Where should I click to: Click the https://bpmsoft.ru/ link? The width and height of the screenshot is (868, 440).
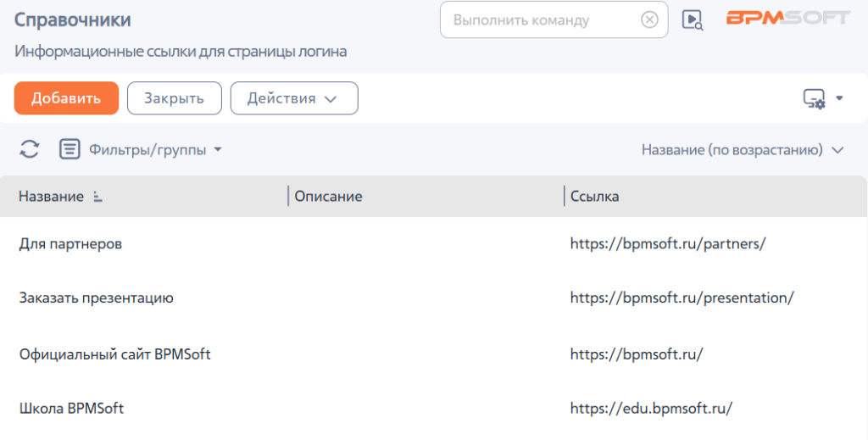click(x=637, y=354)
